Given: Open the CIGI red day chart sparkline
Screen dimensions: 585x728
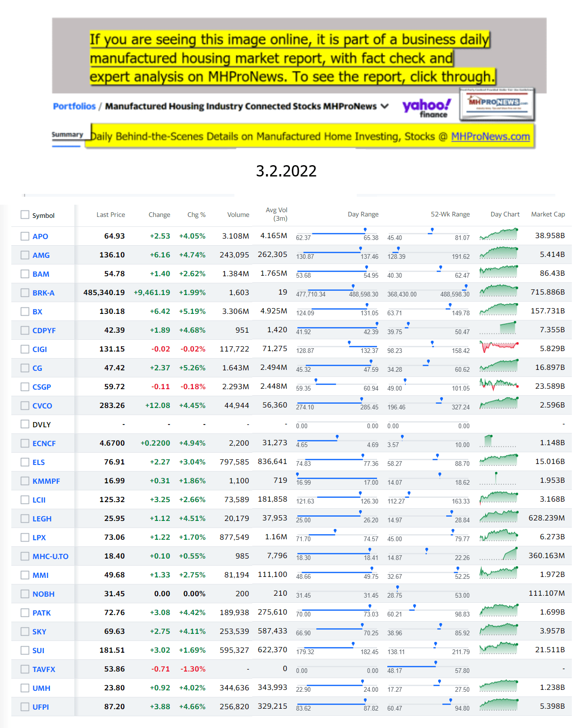Looking at the screenshot, I should [x=499, y=347].
